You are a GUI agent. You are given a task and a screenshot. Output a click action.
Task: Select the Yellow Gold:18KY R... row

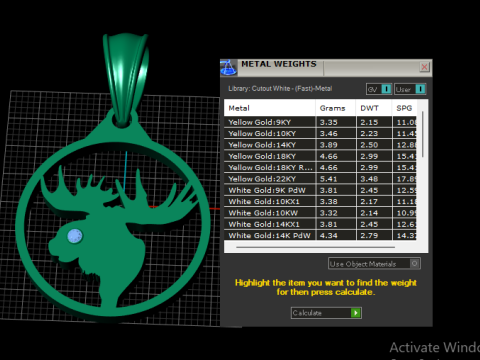point(320,167)
